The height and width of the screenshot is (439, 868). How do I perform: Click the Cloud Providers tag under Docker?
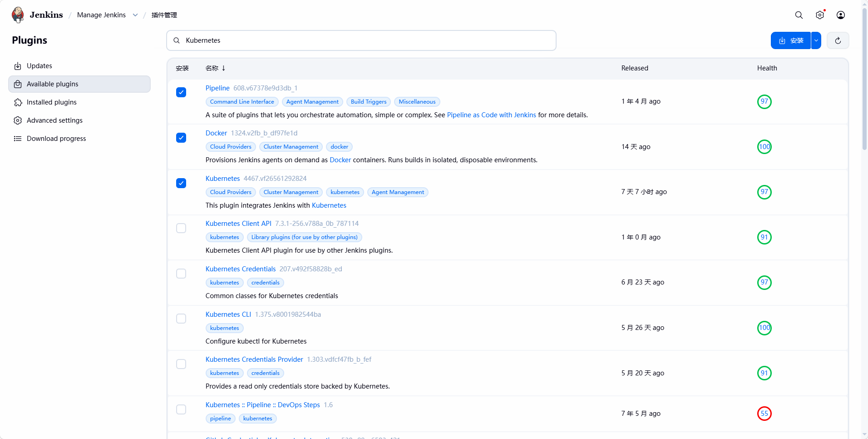231,147
